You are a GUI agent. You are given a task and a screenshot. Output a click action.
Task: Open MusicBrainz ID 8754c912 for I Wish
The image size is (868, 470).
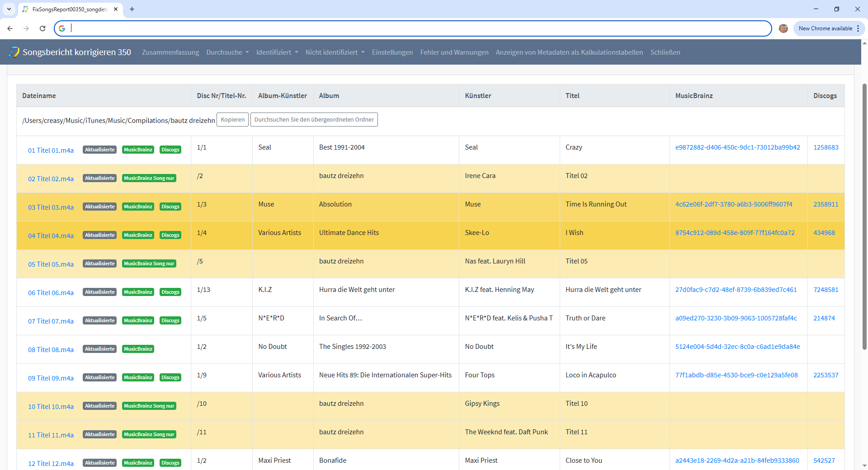coord(735,233)
